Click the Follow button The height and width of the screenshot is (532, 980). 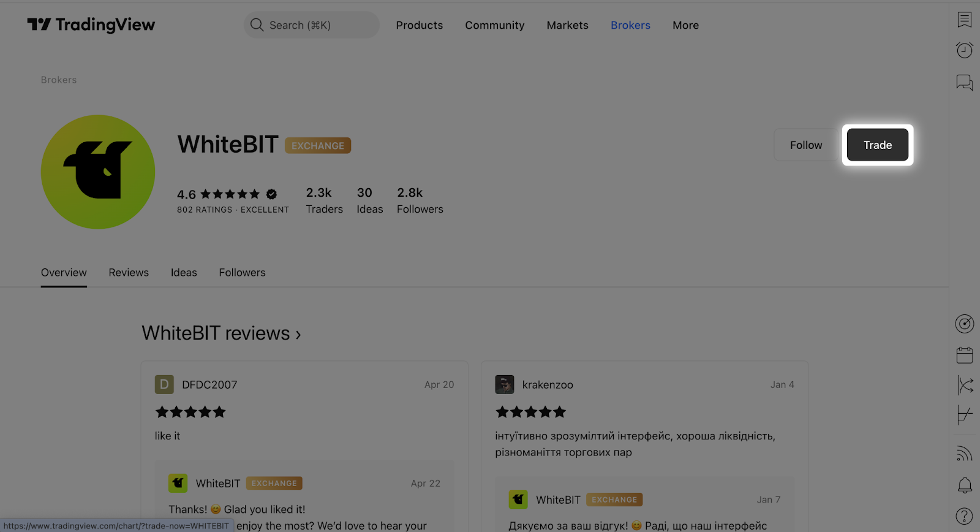click(806, 145)
